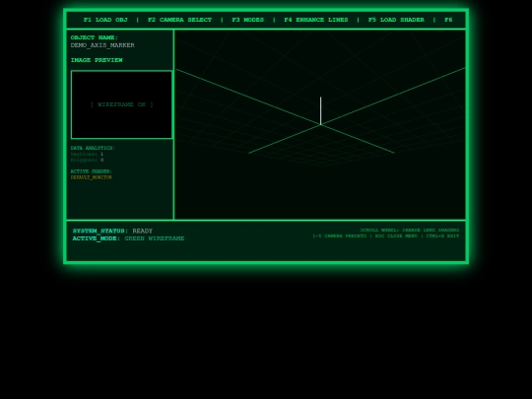Click the Vertices count value
532x399 pixels.
click(x=101, y=154)
